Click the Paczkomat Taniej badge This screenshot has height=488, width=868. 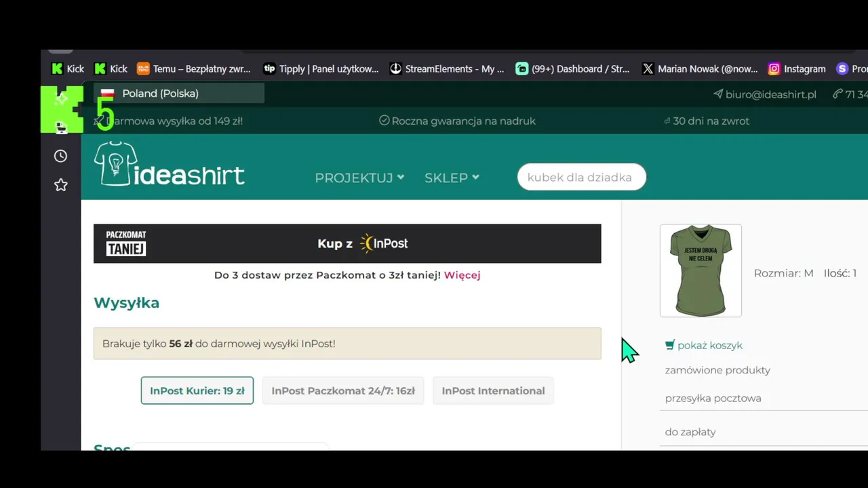[126, 243]
